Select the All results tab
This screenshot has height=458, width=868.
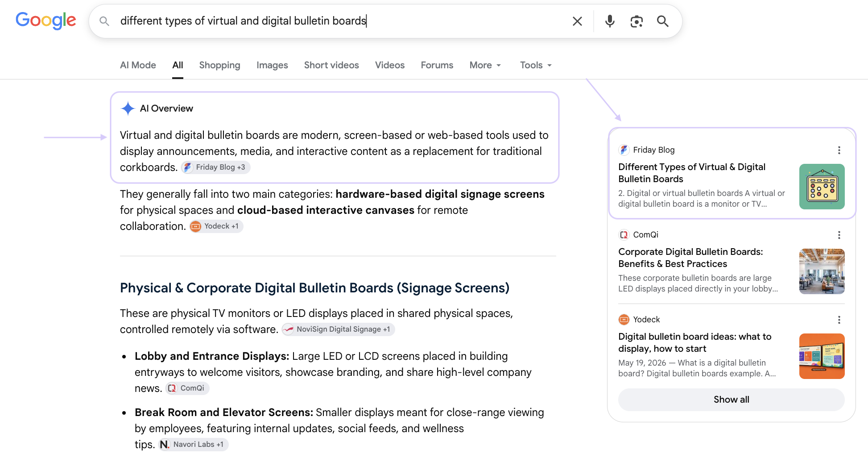[178, 65]
